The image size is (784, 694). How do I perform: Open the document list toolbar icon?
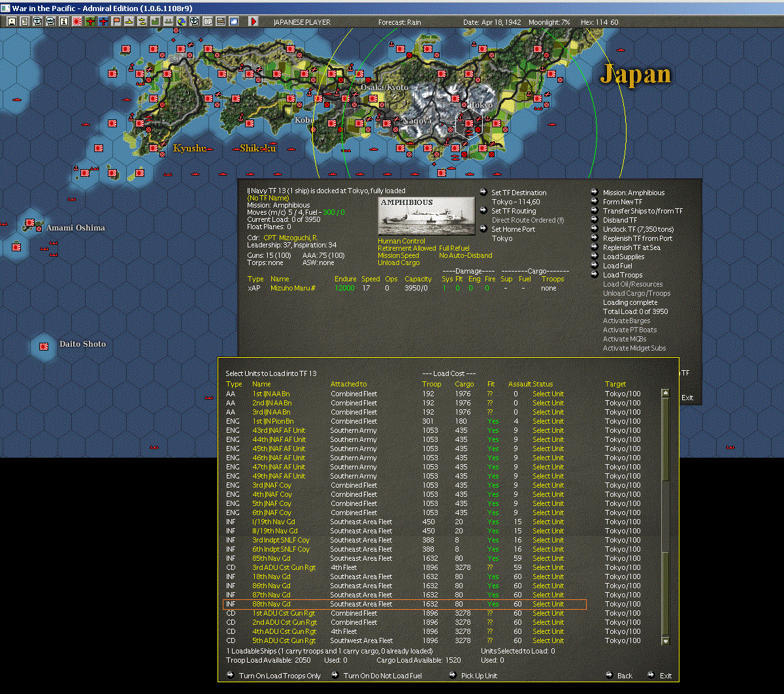click(x=25, y=22)
